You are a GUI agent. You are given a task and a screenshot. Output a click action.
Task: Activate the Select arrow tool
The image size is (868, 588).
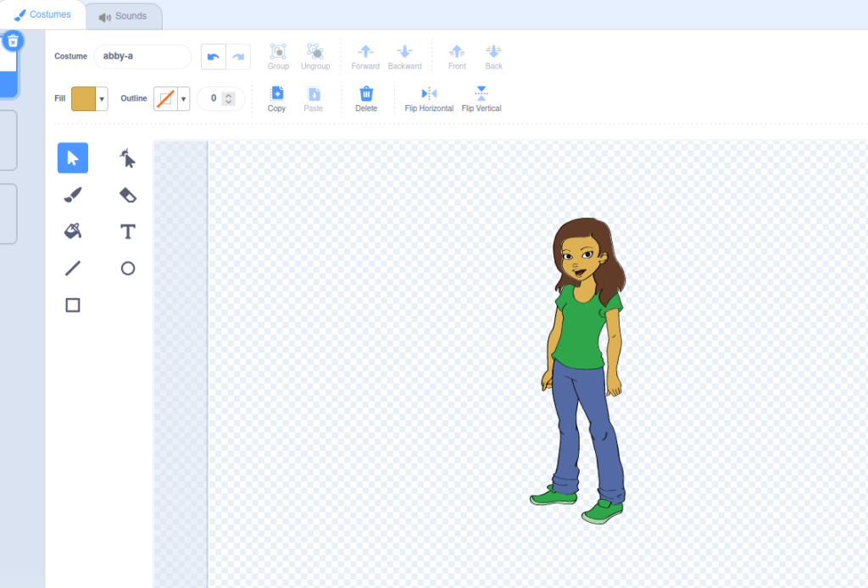click(73, 158)
